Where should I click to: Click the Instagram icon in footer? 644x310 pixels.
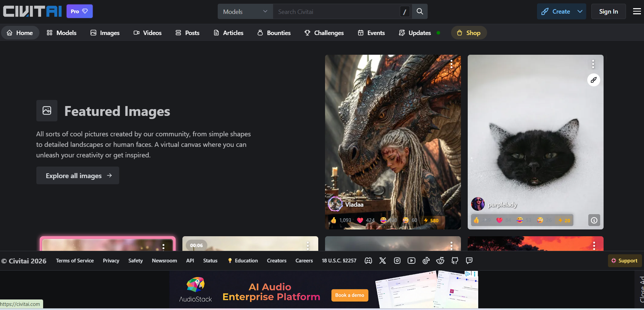pos(397,261)
